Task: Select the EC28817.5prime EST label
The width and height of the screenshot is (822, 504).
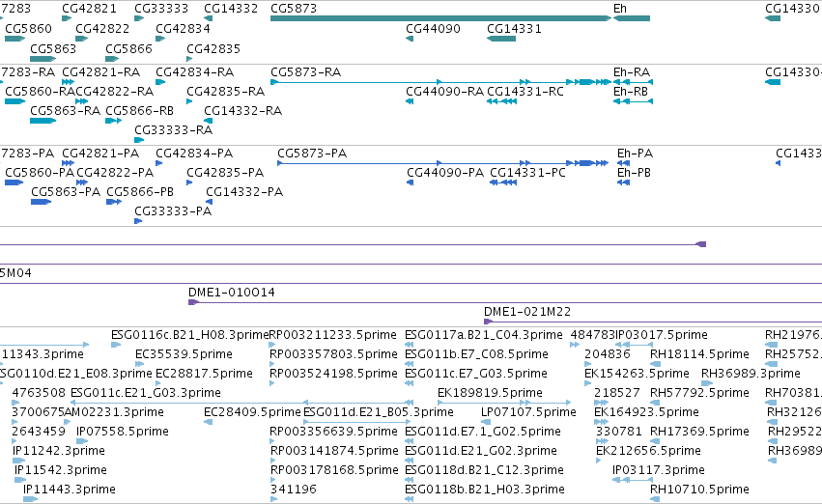Action: point(205,374)
